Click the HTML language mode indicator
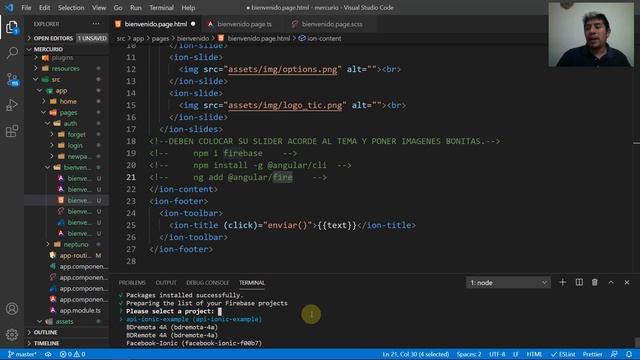640x360 pixels. [534, 354]
